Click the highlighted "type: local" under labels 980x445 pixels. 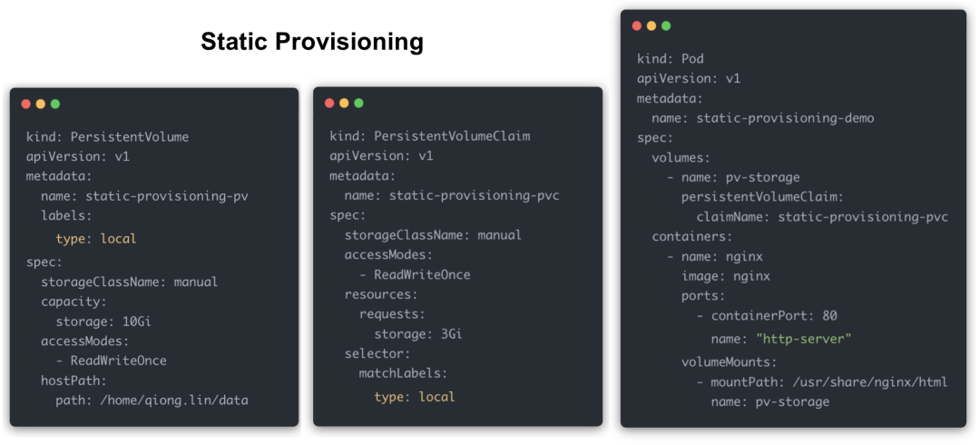tap(95, 239)
